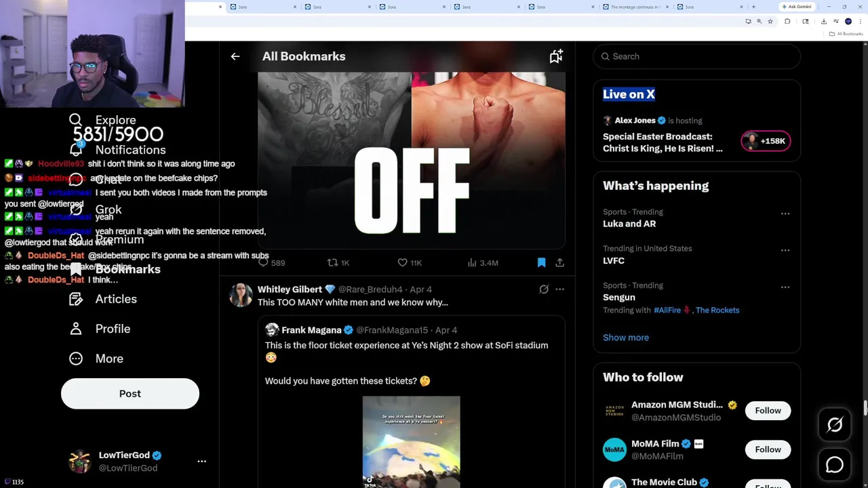Viewport: 868px width, 488px height.
Task: Open the Bookmarks sidebar item
Action: [115, 269]
